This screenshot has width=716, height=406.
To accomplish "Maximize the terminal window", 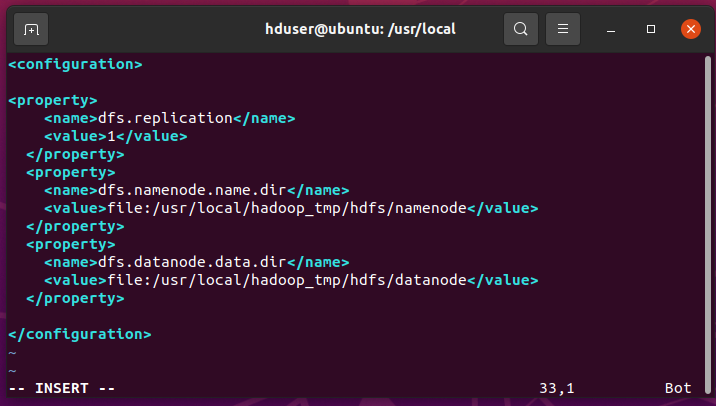I will (651, 29).
